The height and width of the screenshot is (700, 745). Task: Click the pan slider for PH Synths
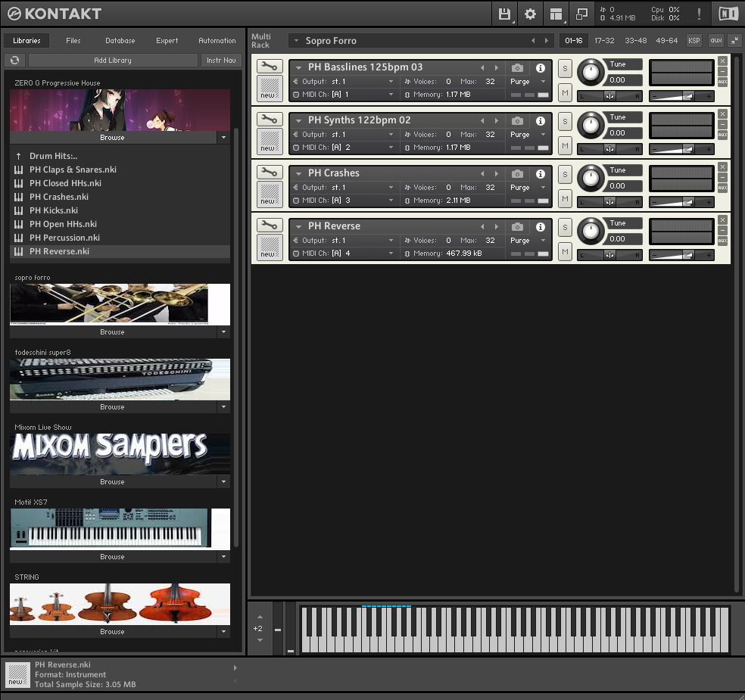tap(610, 149)
